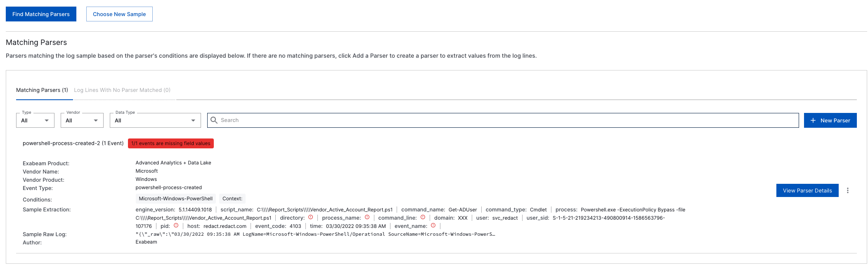Select the Matching Parsers tab
This screenshot has height=265, width=868.
click(44, 90)
